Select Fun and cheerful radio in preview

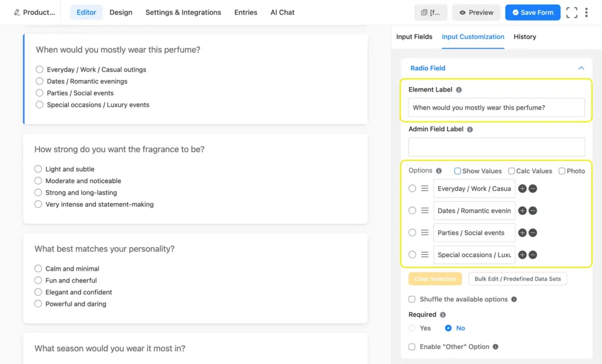point(38,281)
